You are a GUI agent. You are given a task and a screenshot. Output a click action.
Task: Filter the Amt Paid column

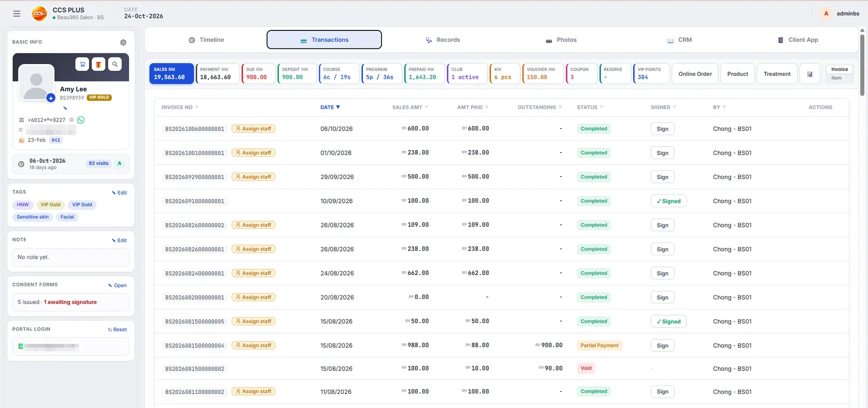pyautogui.click(x=487, y=107)
